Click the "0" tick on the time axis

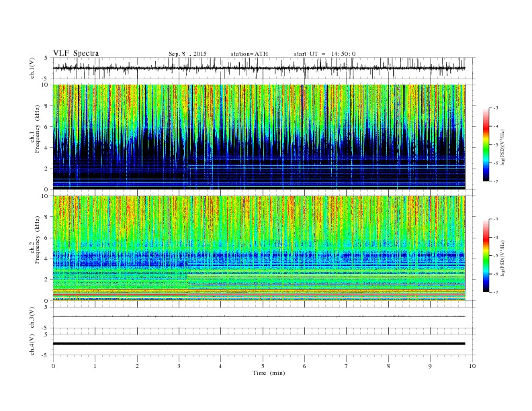point(53,366)
